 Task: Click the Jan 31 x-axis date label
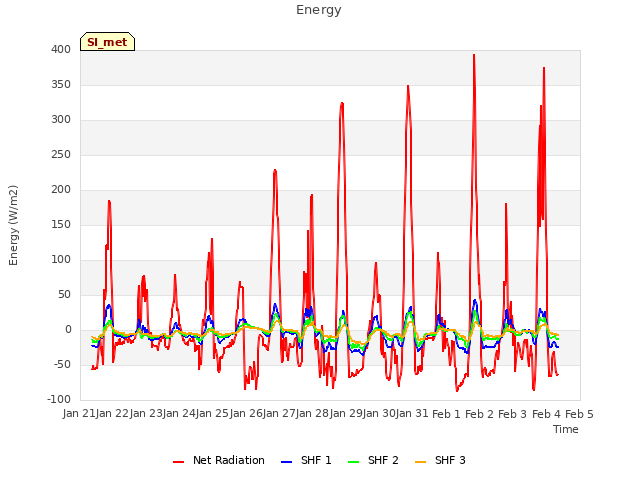click(412, 414)
